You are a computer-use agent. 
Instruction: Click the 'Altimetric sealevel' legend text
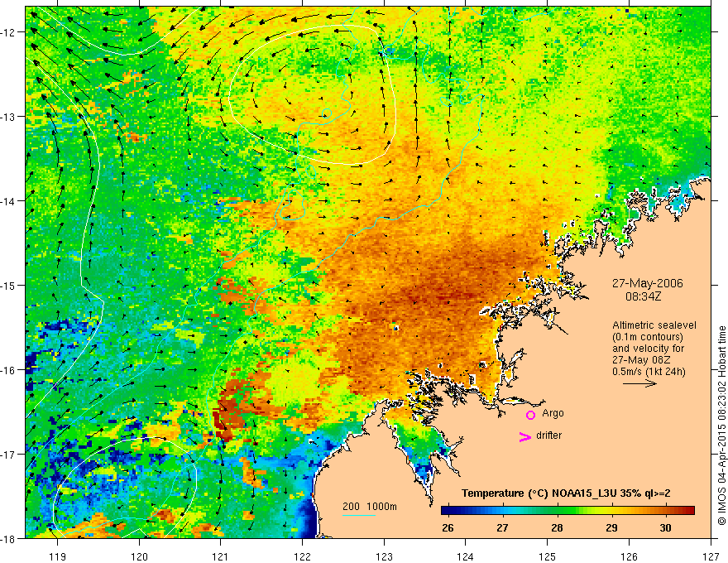(654, 325)
